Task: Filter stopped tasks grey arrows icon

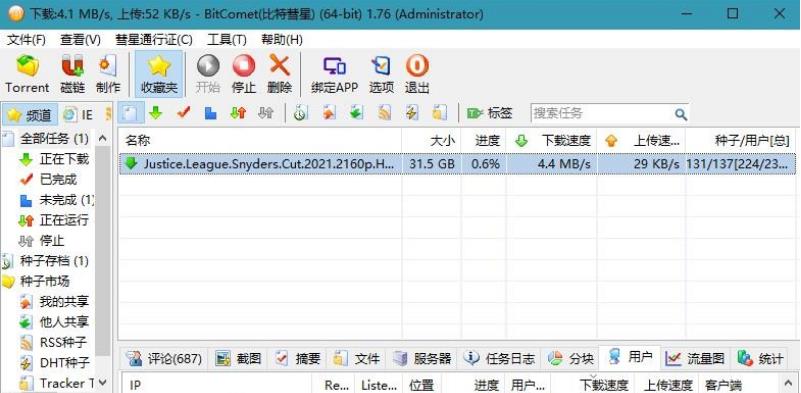Action: pos(266,113)
